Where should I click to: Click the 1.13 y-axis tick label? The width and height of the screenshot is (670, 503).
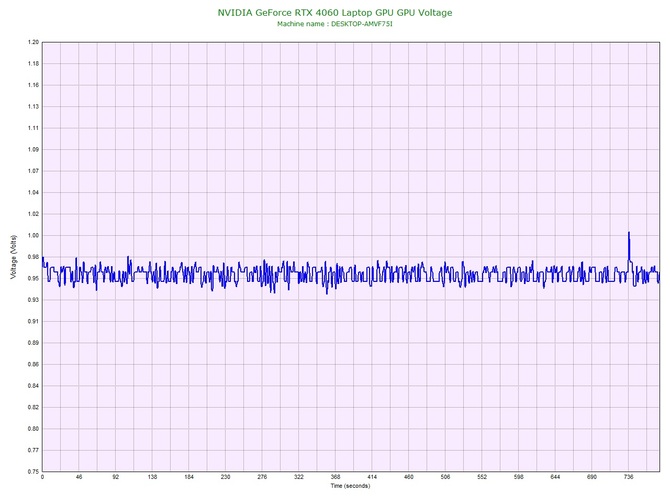pos(33,107)
